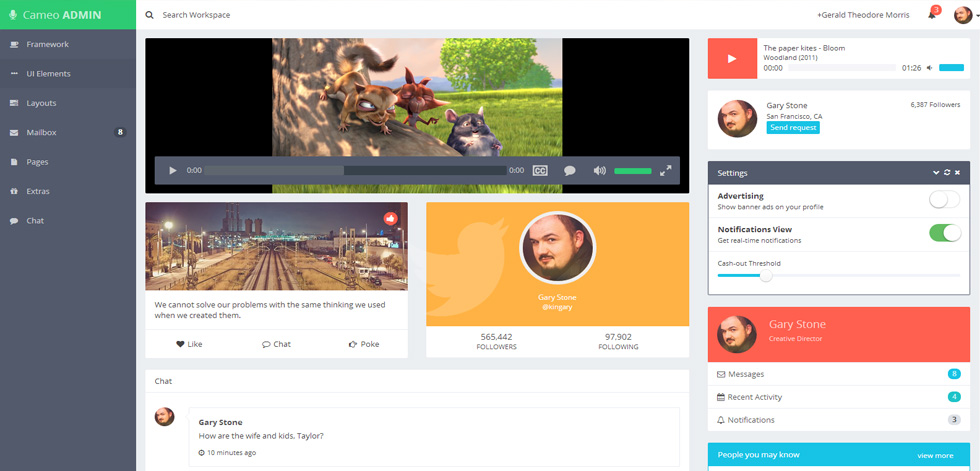The width and height of the screenshot is (980, 471).
Task: Click the Framework sidebar icon
Action: point(14,44)
